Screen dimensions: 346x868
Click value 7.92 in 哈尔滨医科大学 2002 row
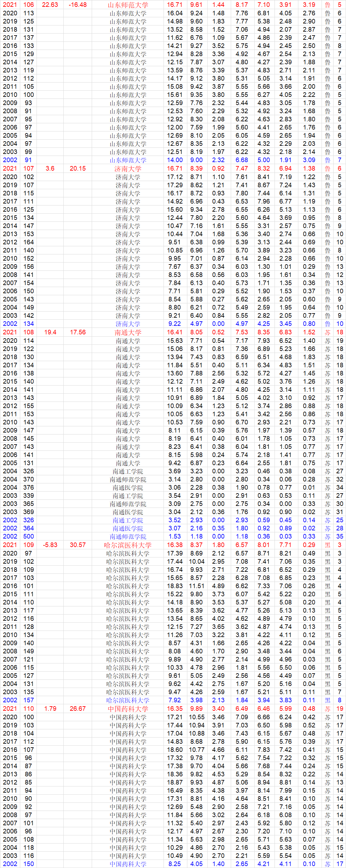[x=175, y=700]
